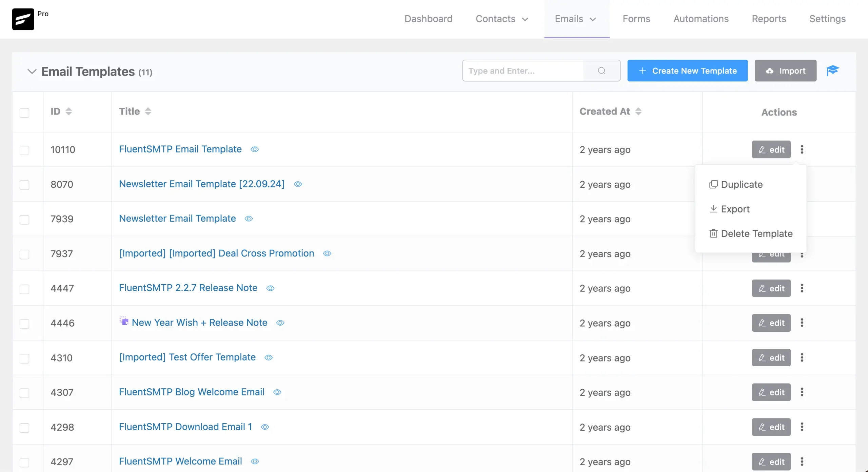Screen dimensions: 868x472
Task: Open three-dot menu for row 4307
Action: (x=802, y=392)
